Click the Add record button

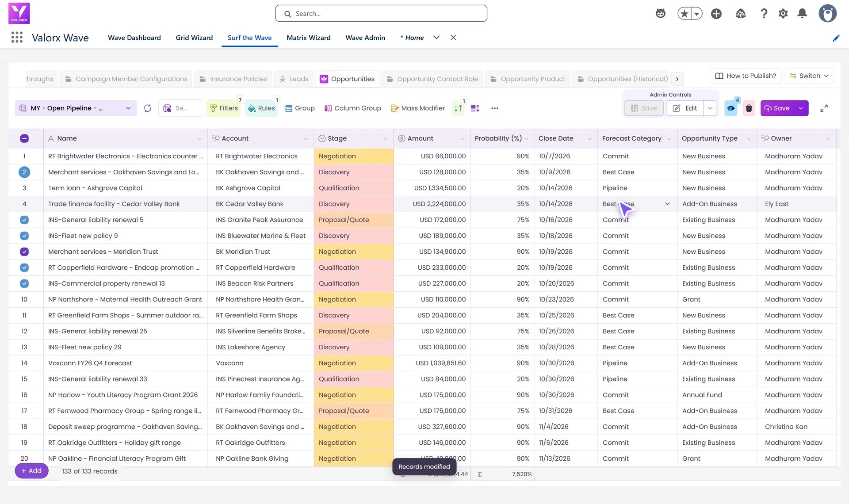click(31, 471)
